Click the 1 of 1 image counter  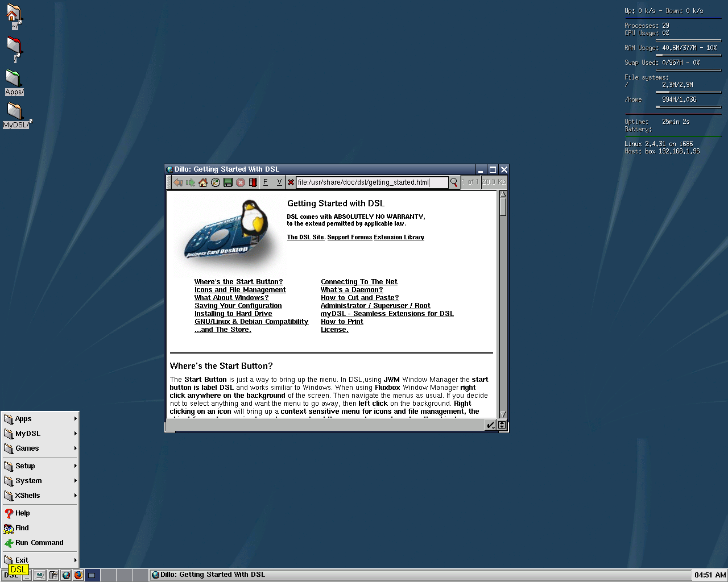pos(470,182)
